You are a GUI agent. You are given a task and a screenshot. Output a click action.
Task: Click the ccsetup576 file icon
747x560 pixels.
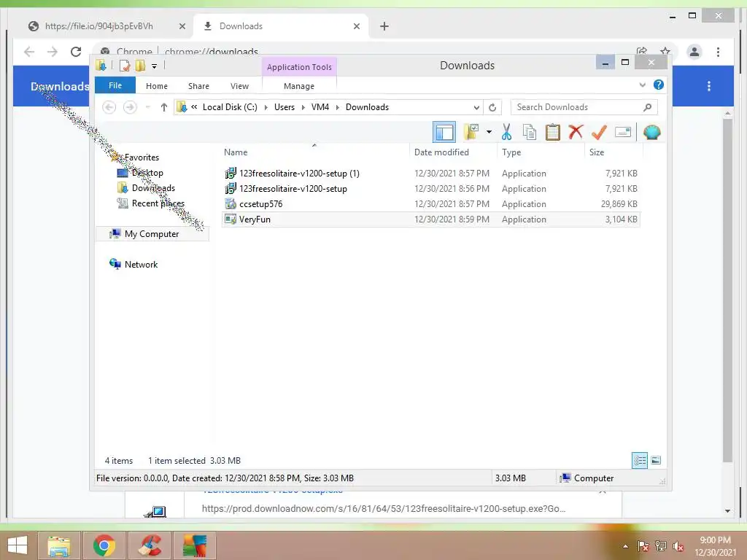[231, 204]
